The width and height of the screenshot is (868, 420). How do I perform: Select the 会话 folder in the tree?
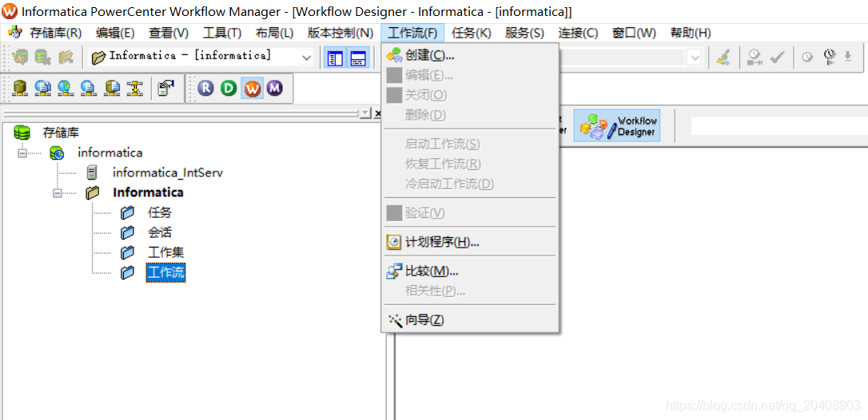pos(160,232)
